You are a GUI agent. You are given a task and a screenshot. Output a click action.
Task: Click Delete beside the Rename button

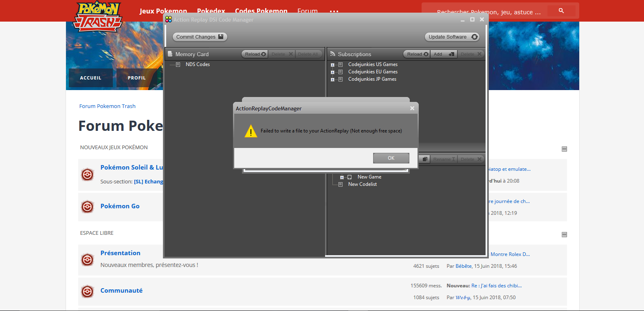pos(471,159)
